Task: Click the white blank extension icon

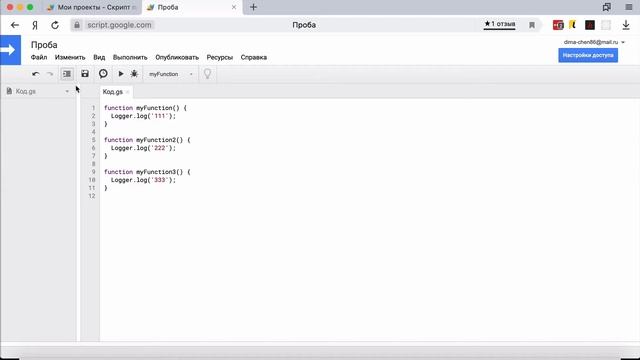Action: coord(606,25)
